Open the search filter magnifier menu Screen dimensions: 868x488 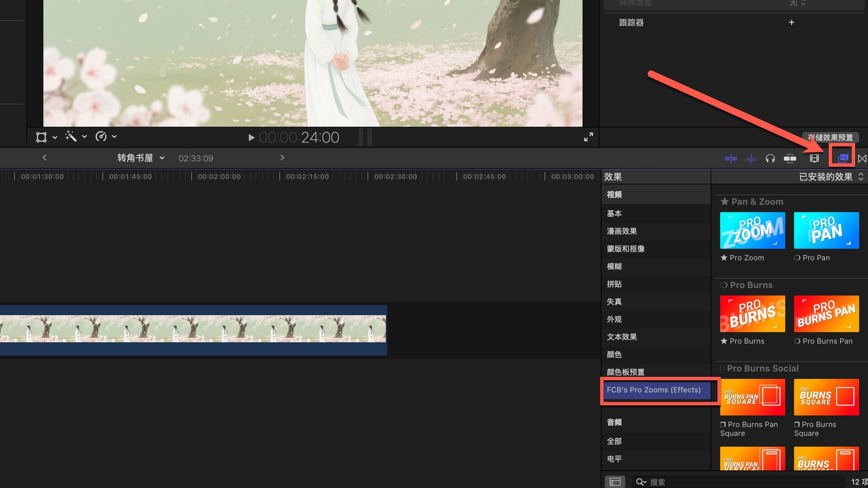641,482
